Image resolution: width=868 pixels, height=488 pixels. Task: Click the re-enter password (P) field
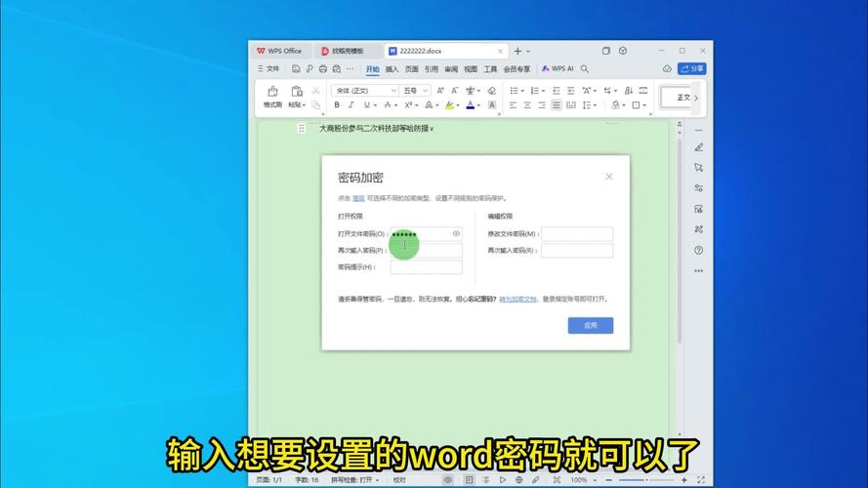[x=427, y=250]
